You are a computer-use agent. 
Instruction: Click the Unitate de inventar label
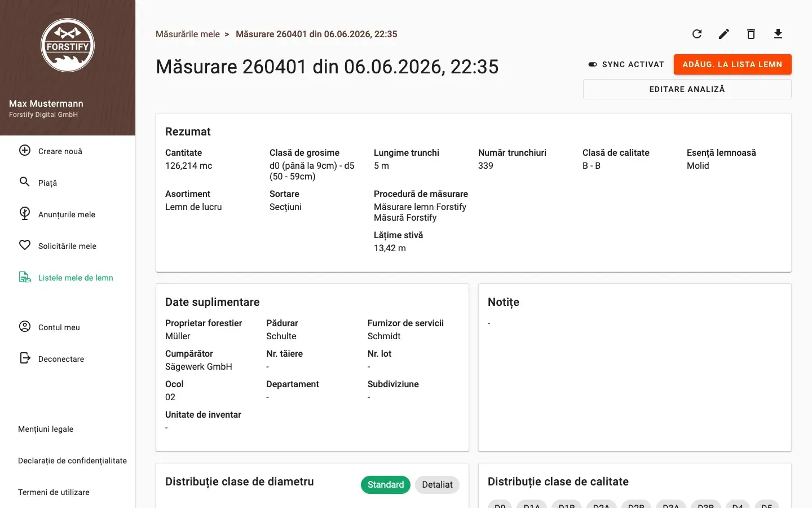tap(203, 414)
